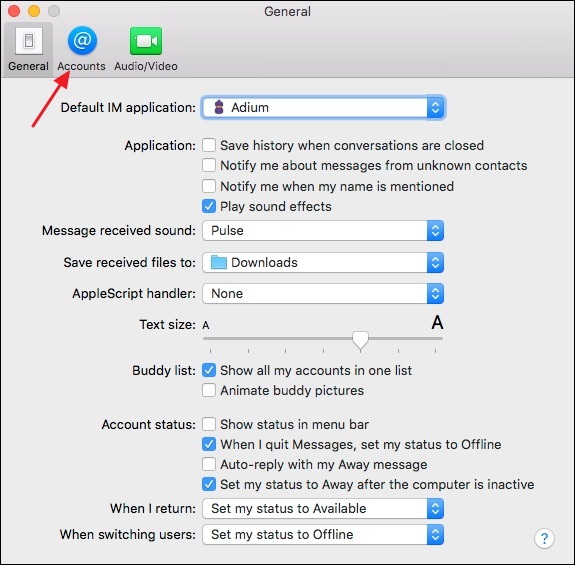Check Show status in menu bar
575x565 pixels.
(209, 424)
